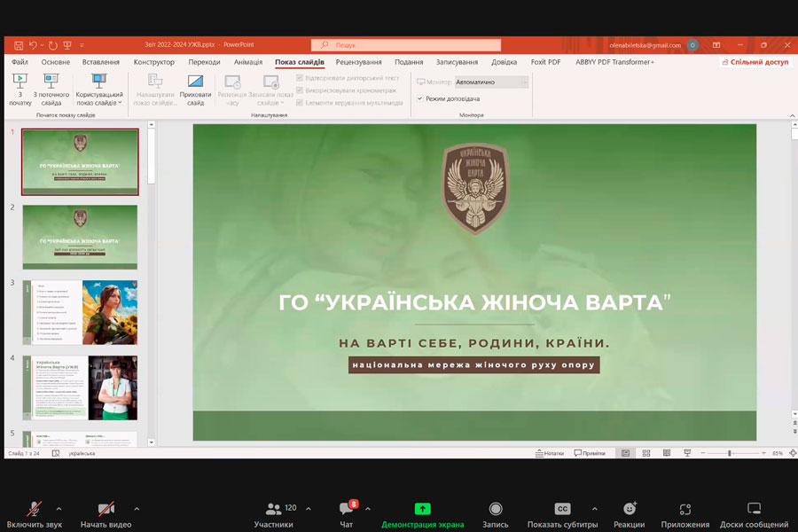Toggle the use timings (Використовувати хронометраж) checkbox
798x532 pixels.
coord(300,90)
